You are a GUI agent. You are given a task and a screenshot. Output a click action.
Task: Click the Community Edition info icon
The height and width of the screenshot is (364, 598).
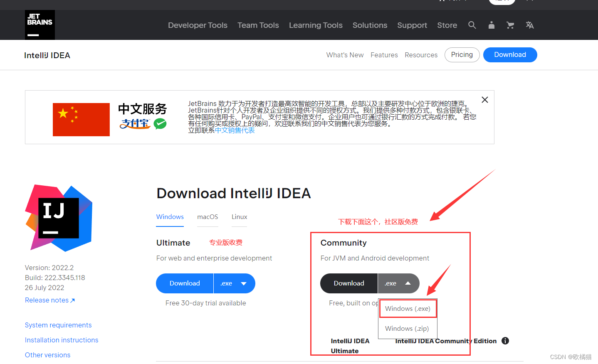click(x=505, y=341)
